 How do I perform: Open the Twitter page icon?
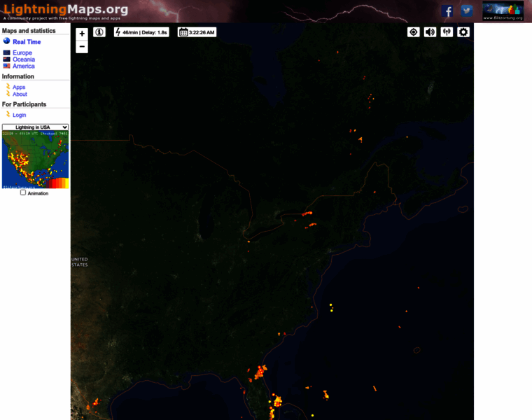coord(466,10)
